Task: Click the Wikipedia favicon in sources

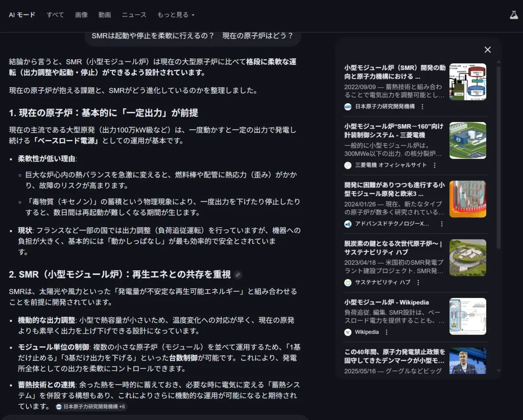Action: click(x=348, y=332)
